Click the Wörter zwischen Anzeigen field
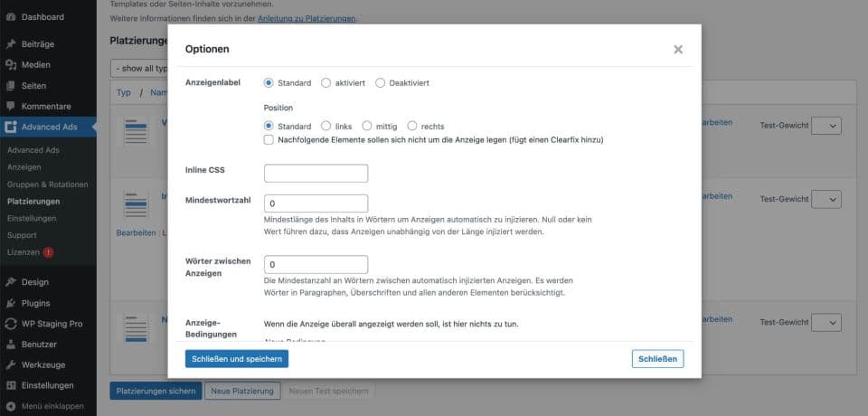 tap(316, 264)
